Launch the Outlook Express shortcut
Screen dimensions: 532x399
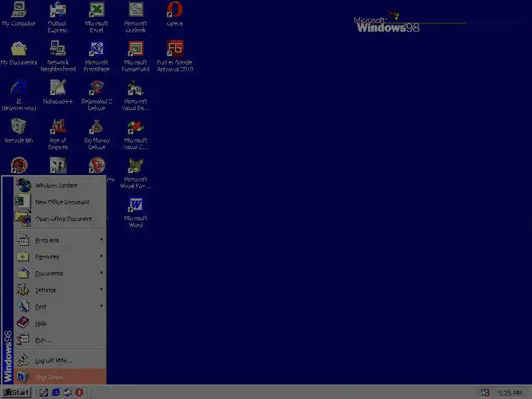[58, 17]
